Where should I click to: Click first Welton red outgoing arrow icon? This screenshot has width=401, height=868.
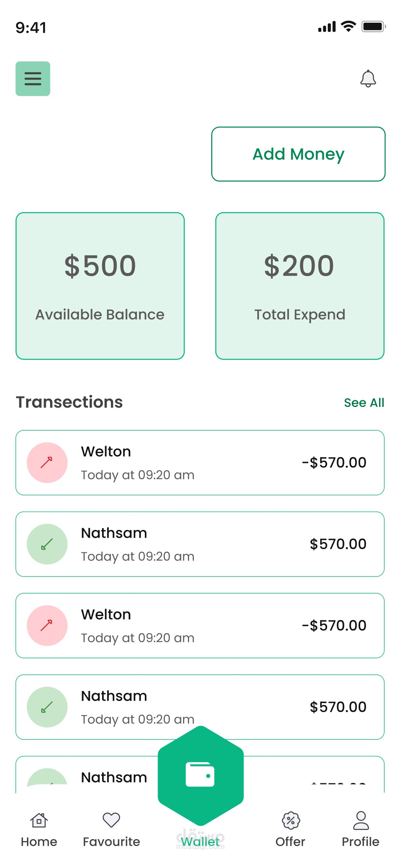coord(47,462)
